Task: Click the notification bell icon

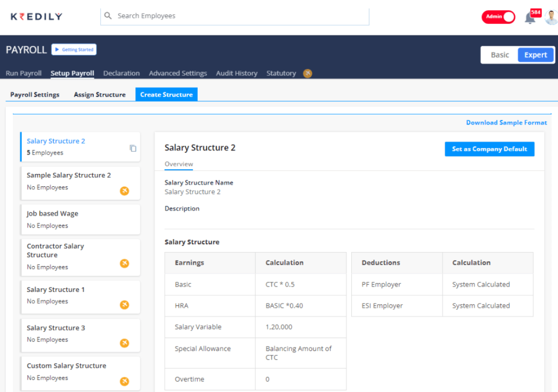Action: [x=530, y=18]
